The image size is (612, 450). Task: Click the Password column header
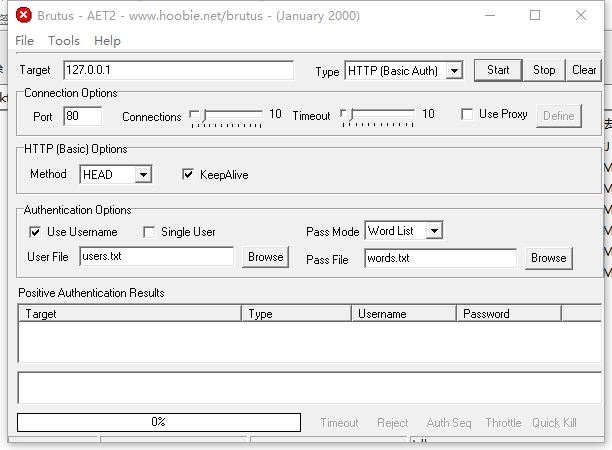coord(509,314)
